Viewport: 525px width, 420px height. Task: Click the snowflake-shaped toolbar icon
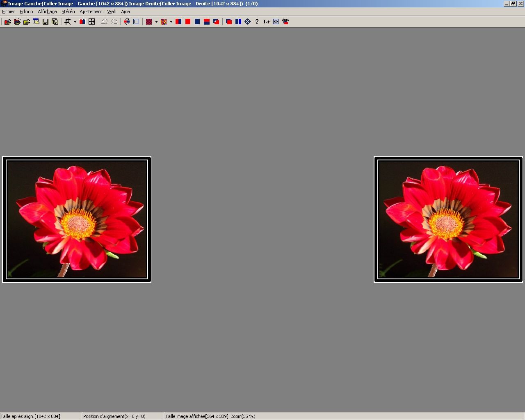point(248,22)
